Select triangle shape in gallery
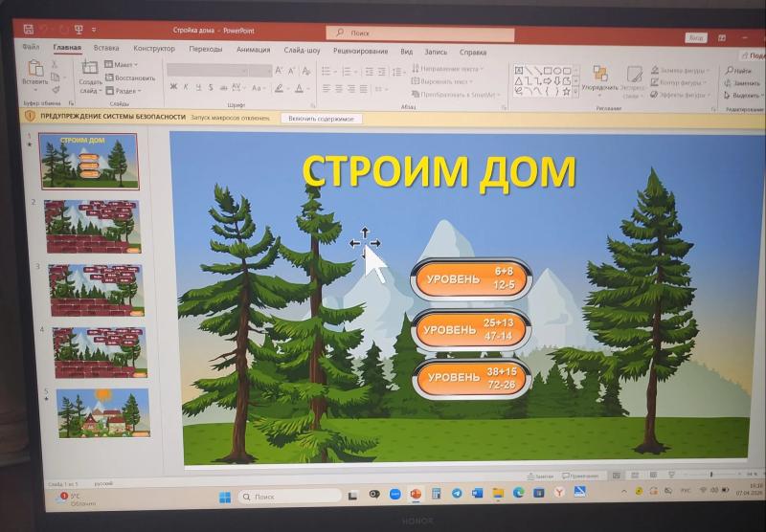The height and width of the screenshot is (532, 766). click(519, 80)
